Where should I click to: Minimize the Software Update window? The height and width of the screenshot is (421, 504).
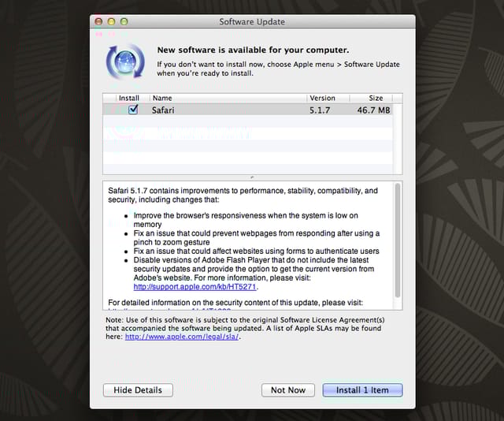click(111, 21)
